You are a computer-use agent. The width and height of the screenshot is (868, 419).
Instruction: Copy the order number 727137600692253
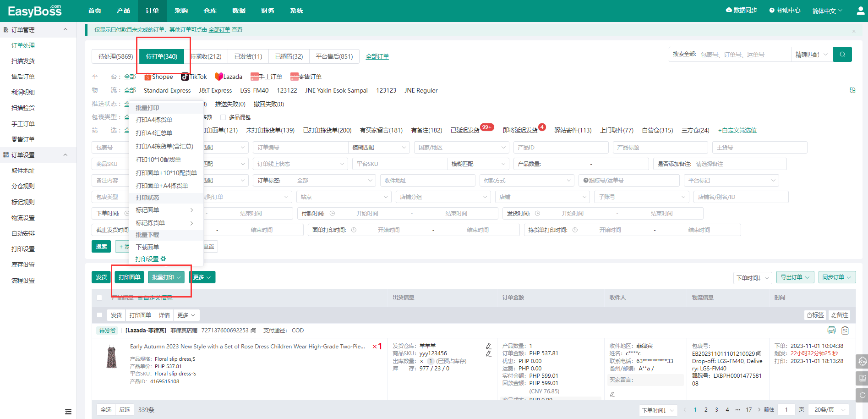pos(253,331)
